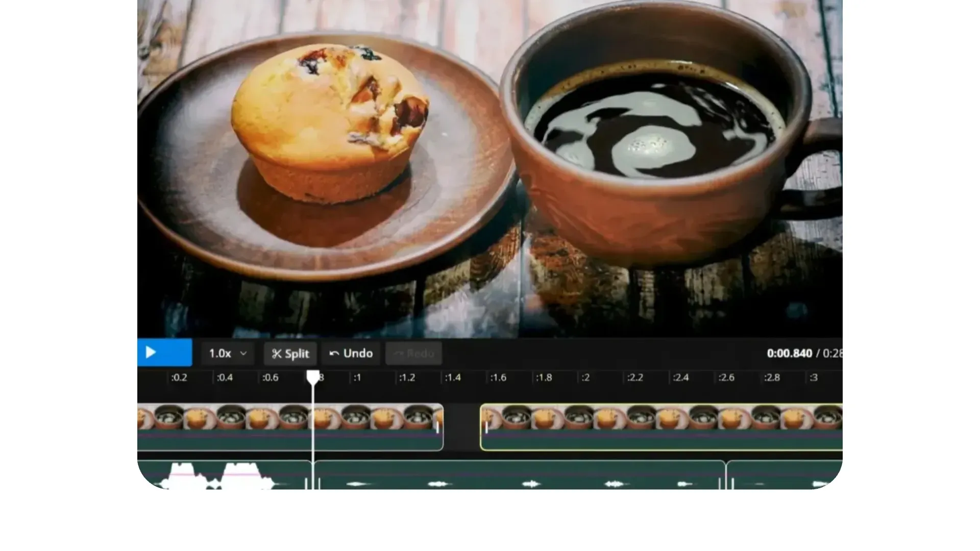Click the 0:00.840 current time display
This screenshot has width=980, height=551.
pyautogui.click(x=789, y=354)
